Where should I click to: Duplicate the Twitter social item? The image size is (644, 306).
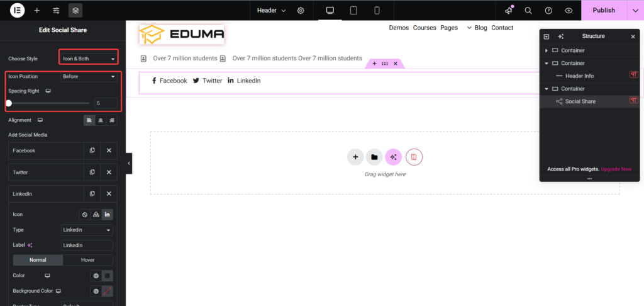click(92, 172)
